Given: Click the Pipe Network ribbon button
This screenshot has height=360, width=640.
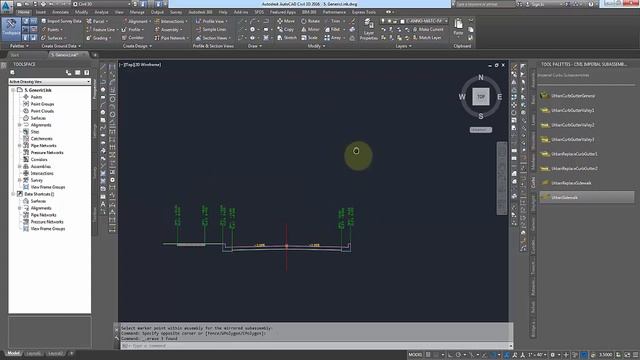Looking at the screenshot, I should tap(170, 38).
